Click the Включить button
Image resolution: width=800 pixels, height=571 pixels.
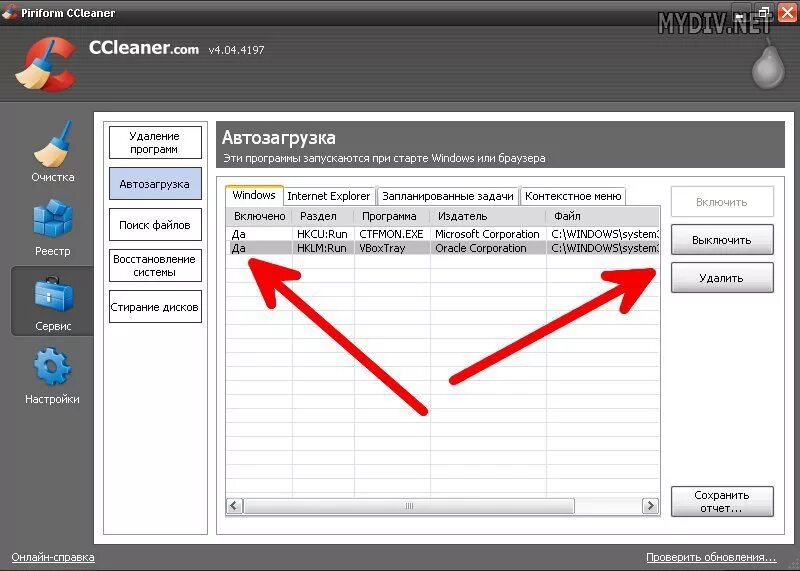pyautogui.click(x=722, y=202)
